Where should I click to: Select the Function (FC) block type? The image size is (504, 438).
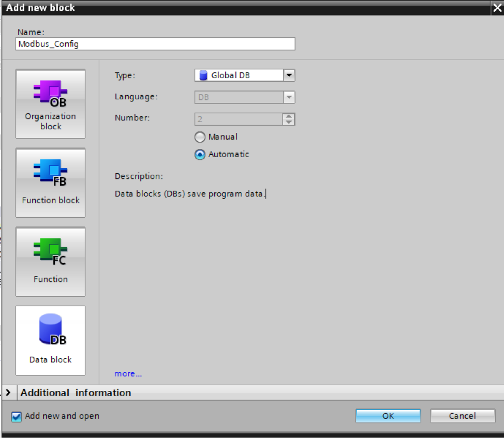click(51, 262)
